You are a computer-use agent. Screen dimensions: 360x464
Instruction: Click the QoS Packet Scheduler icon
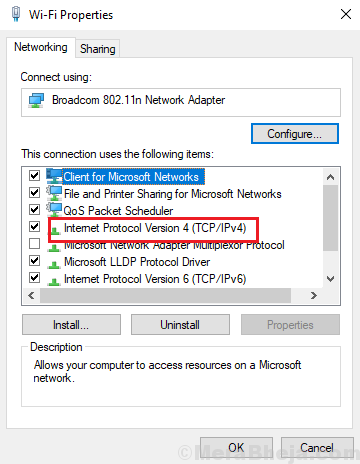[x=54, y=210]
